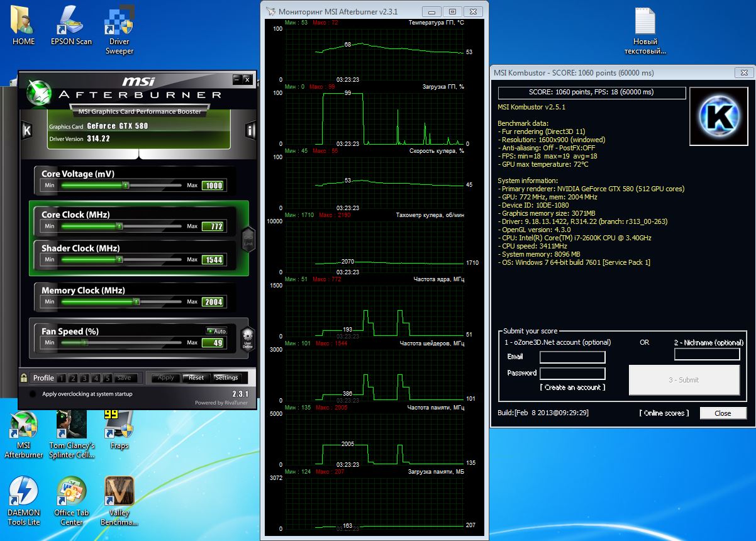Click the Core Clock value field 772
This screenshot has width=756, height=541.
click(x=213, y=226)
